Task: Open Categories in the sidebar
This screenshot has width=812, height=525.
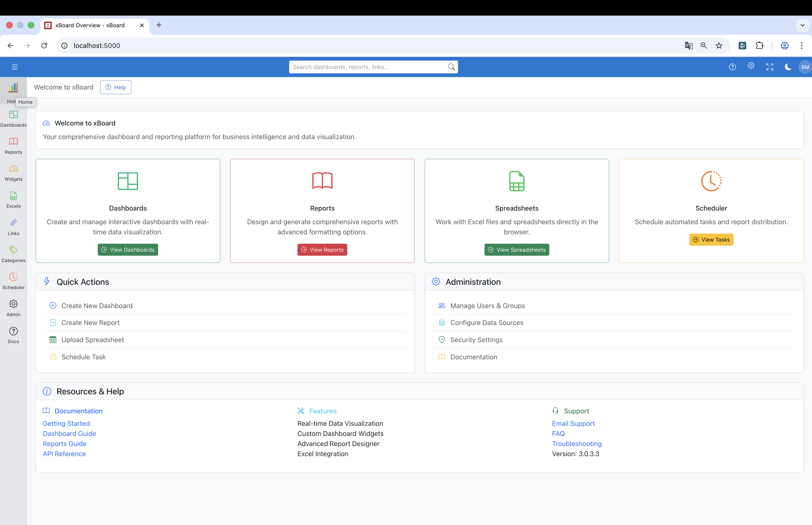Action: (13, 254)
